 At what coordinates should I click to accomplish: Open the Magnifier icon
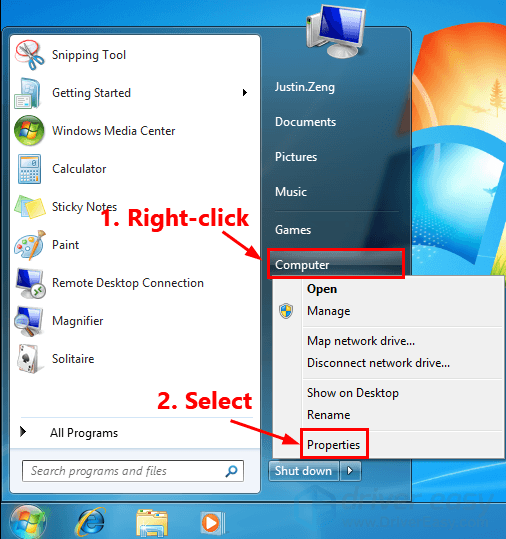pyautogui.click(x=29, y=321)
